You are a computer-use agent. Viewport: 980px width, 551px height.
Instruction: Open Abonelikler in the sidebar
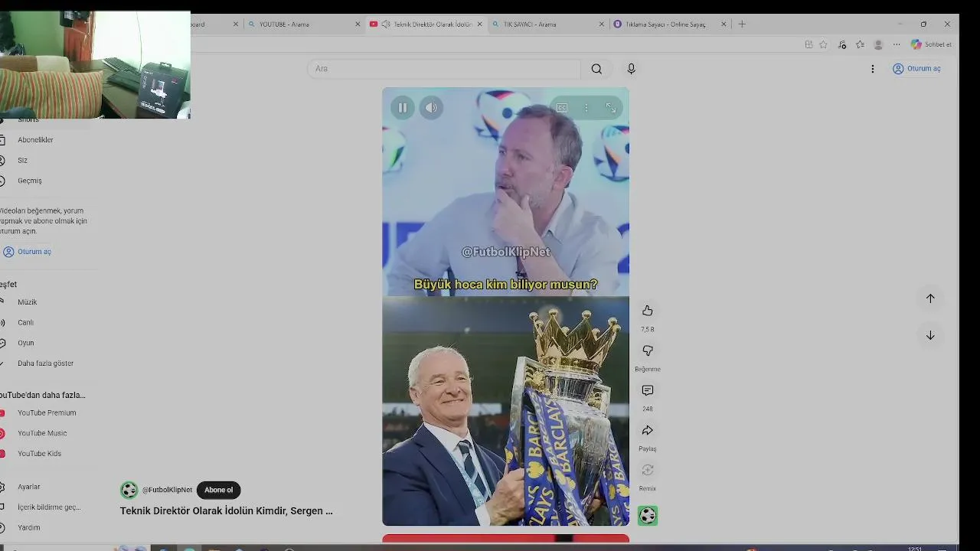tap(36, 140)
